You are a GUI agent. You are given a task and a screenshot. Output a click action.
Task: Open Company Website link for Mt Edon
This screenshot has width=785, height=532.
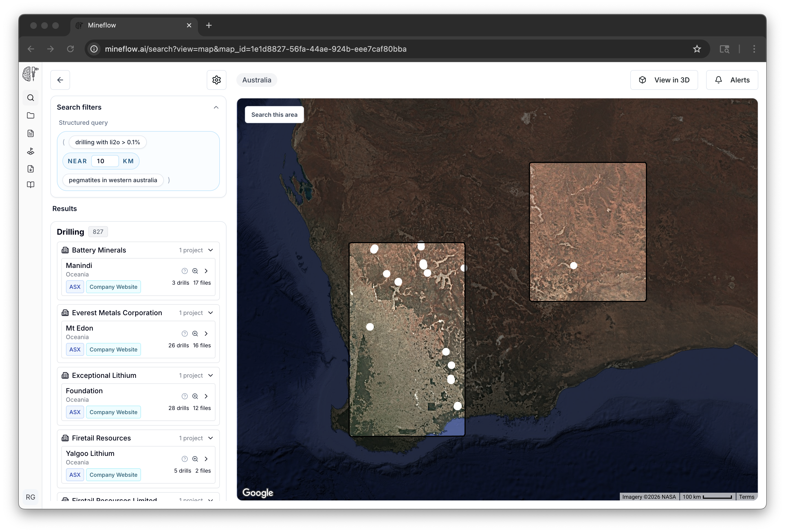coord(114,350)
